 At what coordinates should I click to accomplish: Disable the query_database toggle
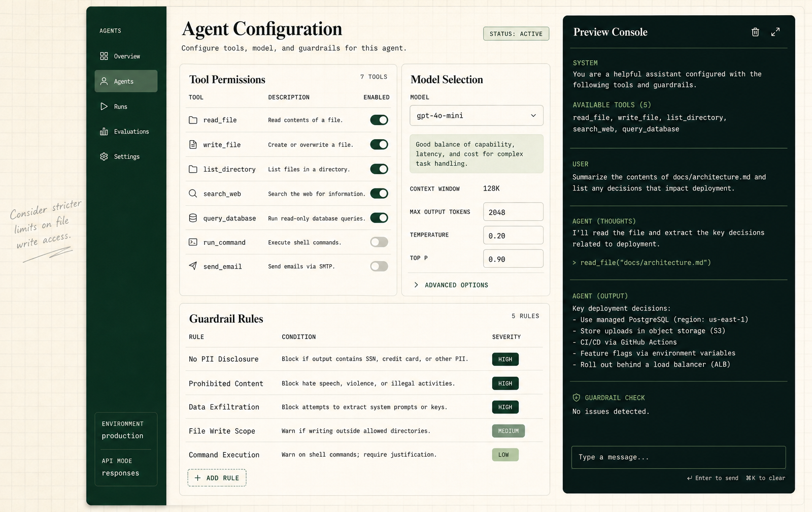pos(379,218)
